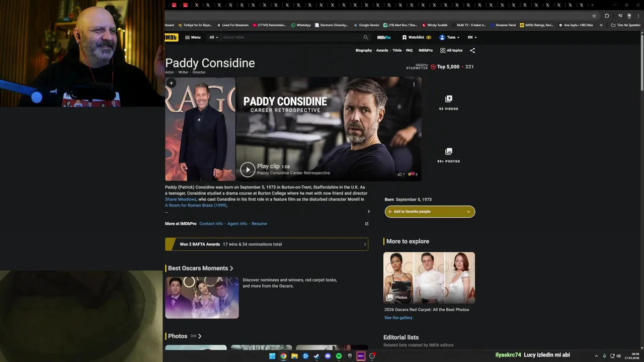Open the Tüm Yer İşaretleri folder
The height and width of the screenshot is (362, 644).
(x=626, y=25)
